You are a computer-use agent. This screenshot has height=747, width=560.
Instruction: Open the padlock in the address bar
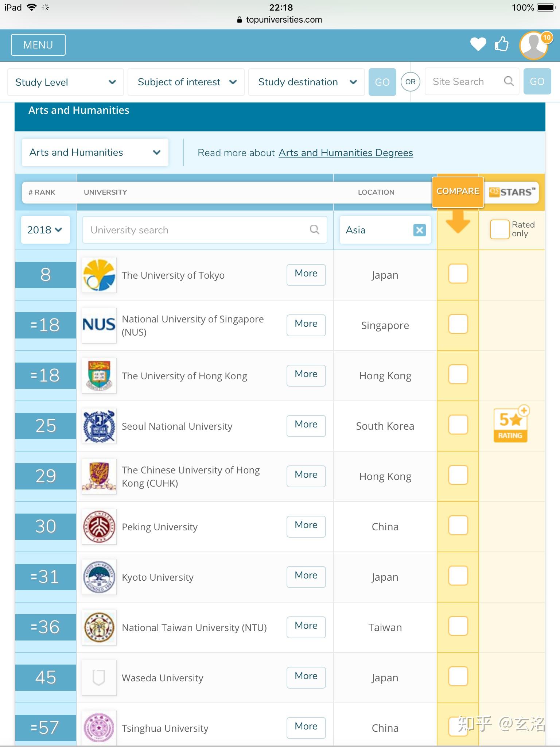tap(240, 20)
